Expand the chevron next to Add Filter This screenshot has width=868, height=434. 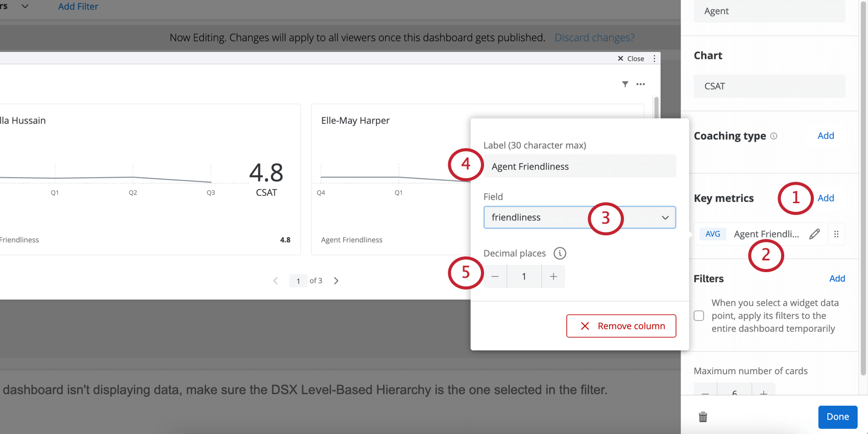[25, 7]
